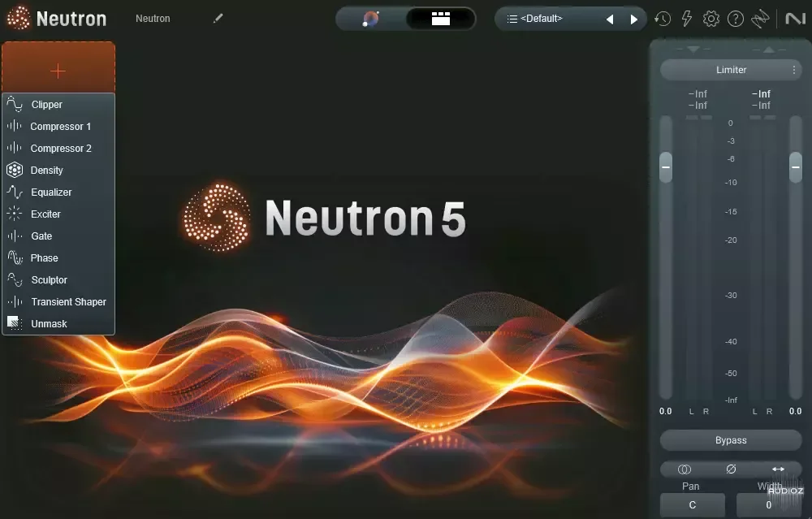
Task: Click the Neutron instance name field
Action: pyautogui.click(x=153, y=19)
